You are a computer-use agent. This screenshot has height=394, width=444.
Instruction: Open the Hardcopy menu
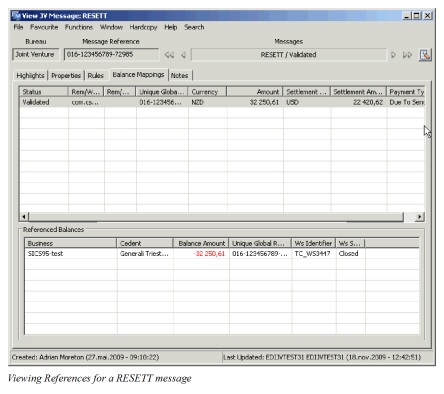click(x=143, y=27)
